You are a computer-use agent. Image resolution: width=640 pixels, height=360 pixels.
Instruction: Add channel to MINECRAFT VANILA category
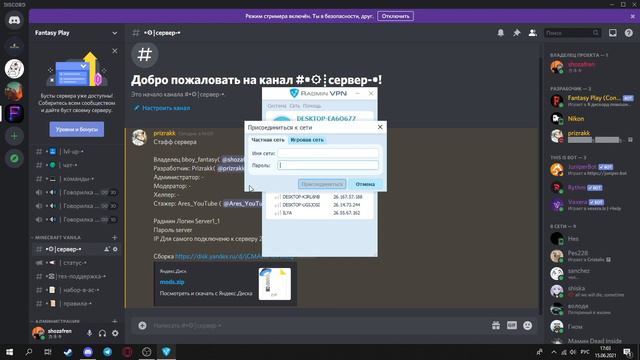(115, 237)
